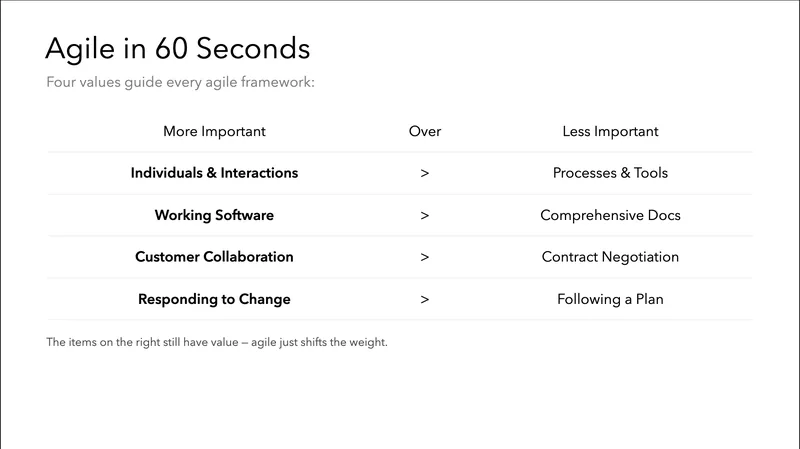800x449 pixels.
Task: Click the footnote about items on the right
Action: 216,343
